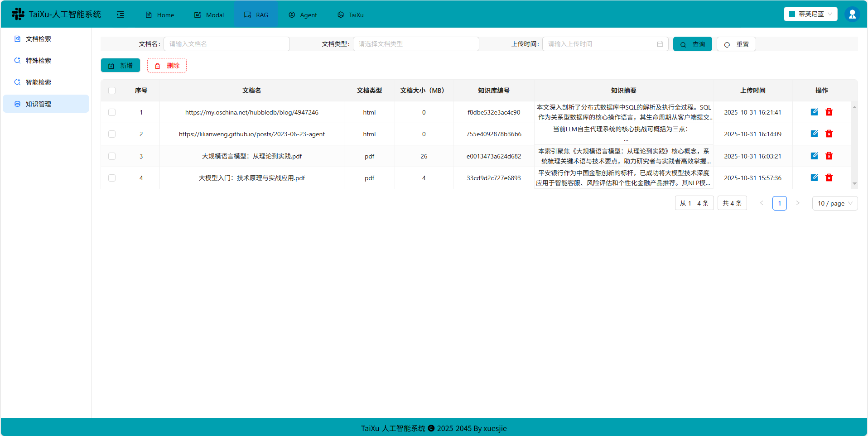This screenshot has height=436, width=868.
Task: Switch to the Modal menu tab
Action: 209,15
